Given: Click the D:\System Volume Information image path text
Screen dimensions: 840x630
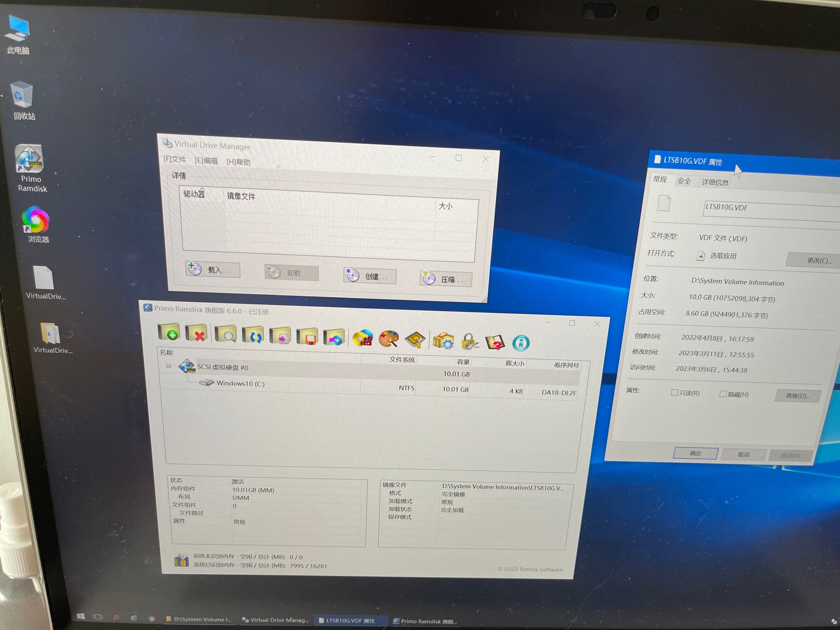Looking at the screenshot, I should click(x=502, y=487).
